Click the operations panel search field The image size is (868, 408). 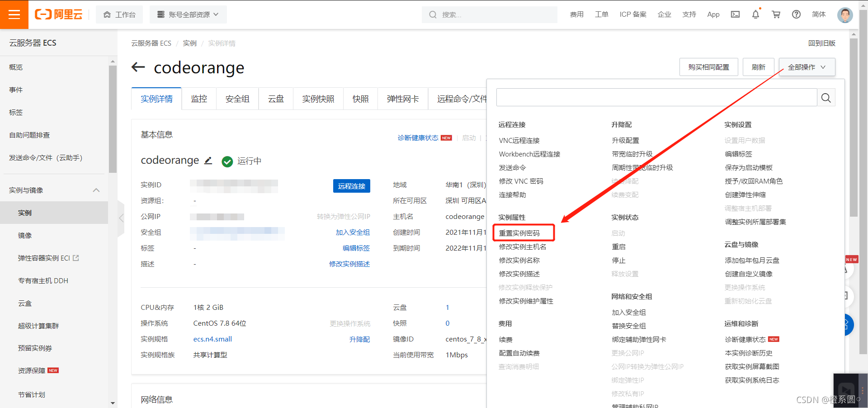tap(657, 98)
